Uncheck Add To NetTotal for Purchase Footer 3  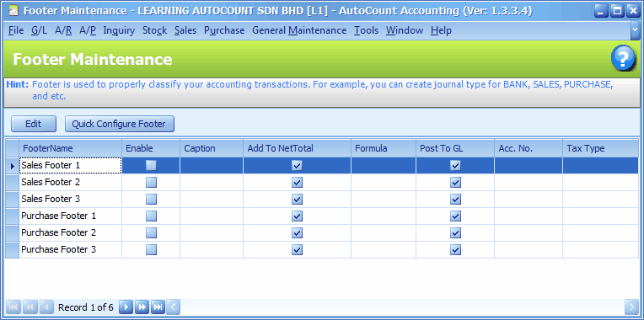297,249
